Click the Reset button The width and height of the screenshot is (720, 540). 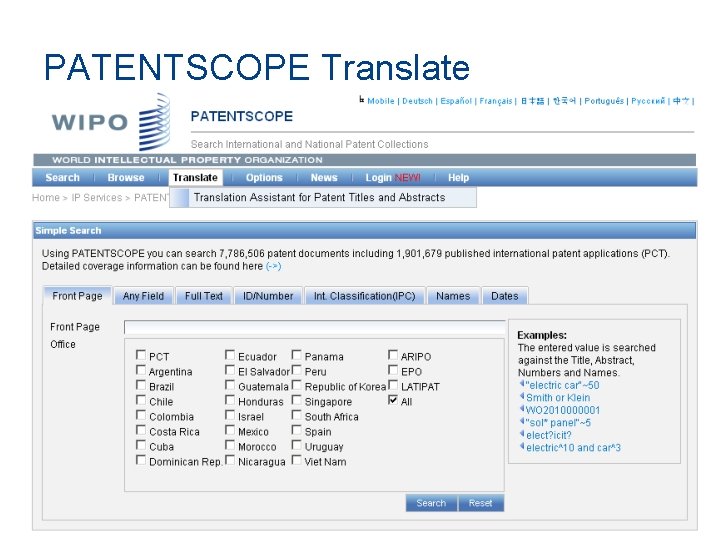pos(480,503)
